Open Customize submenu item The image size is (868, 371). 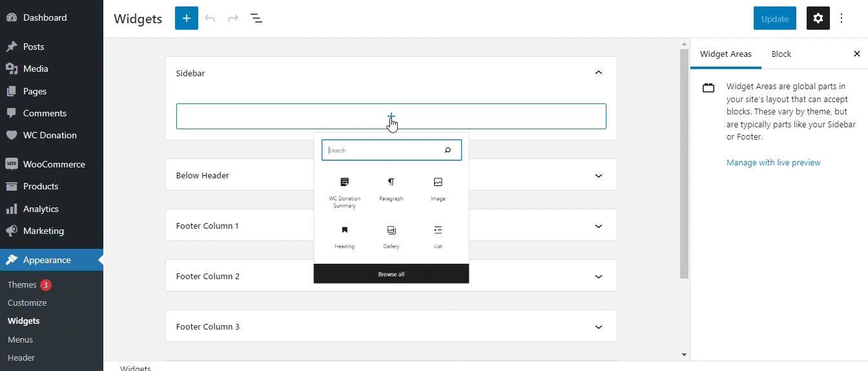click(27, 302)
